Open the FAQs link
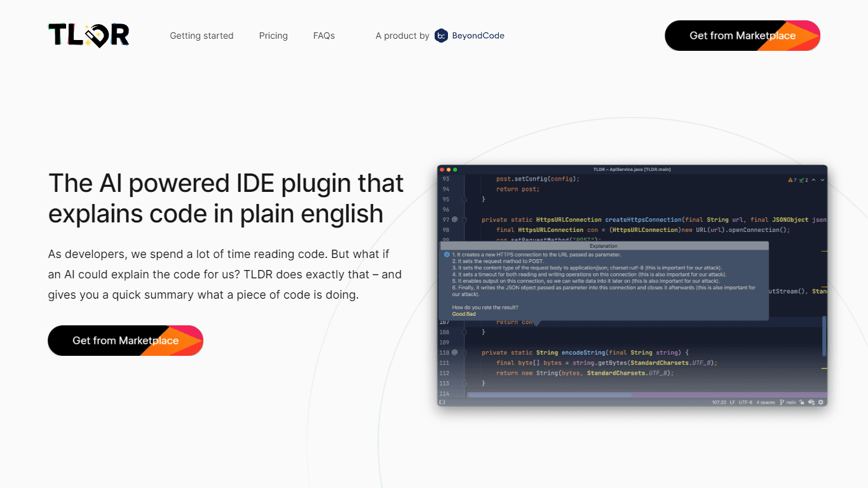 click(x=324, y=36)
